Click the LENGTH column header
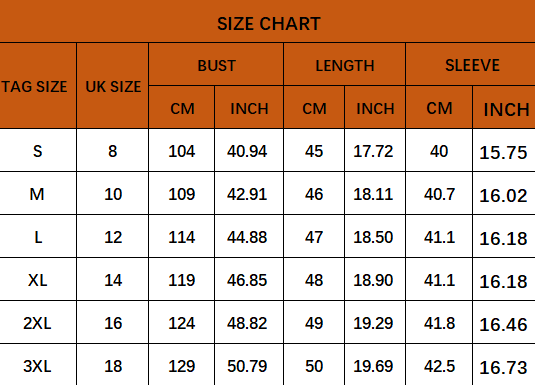The image size is (535, 385). click(x=345, y=64)
